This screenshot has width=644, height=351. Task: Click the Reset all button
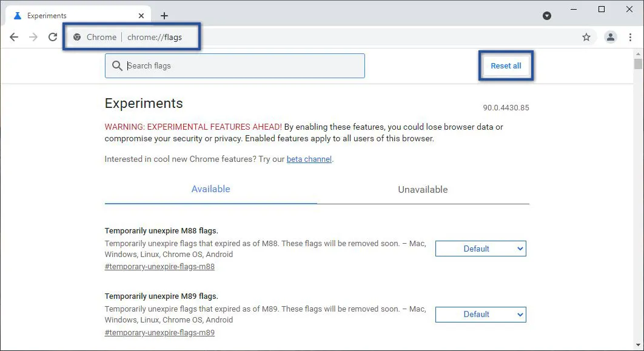pyautogui.click(x=506, y=65)
